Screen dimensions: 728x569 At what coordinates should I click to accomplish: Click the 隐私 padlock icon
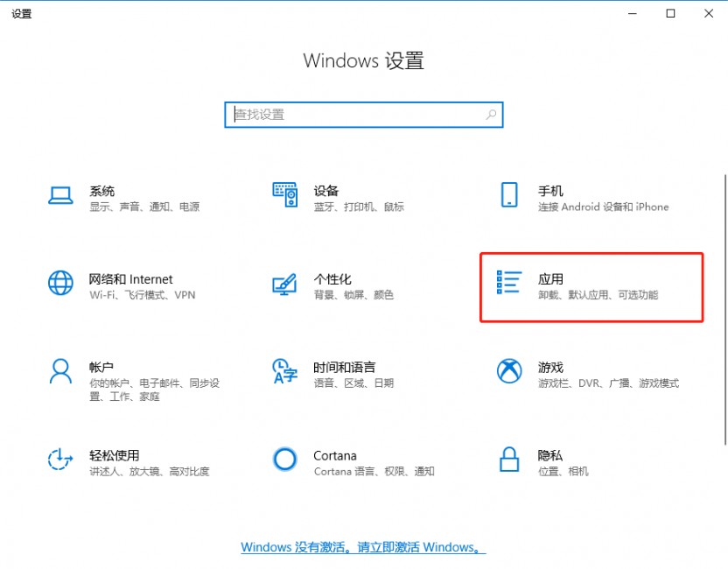[x=509, y=460]
